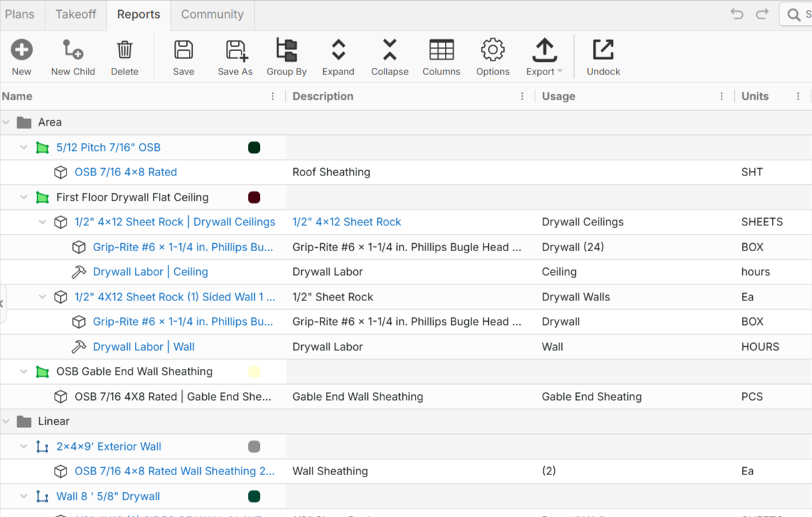Open Units column menu dots
This screenshot has width=812, height=517.
[x=798, y=96]
